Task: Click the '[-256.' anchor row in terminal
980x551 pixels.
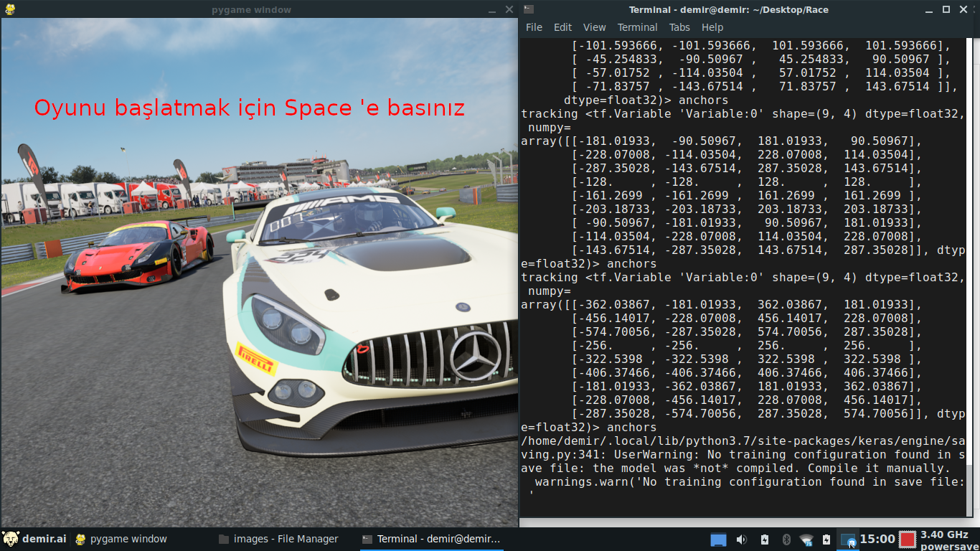Action: pos(746,345)
